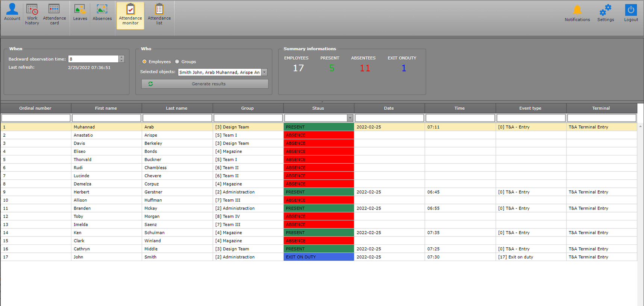Select the Employees radio button
Screen dimensions: 644x306
point(144,62)
